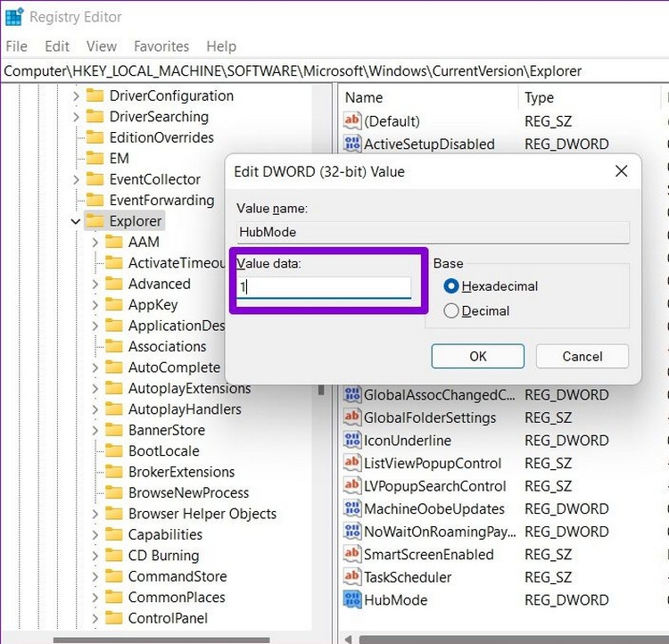Click the TaskScheduler string icon

point(352,577)
